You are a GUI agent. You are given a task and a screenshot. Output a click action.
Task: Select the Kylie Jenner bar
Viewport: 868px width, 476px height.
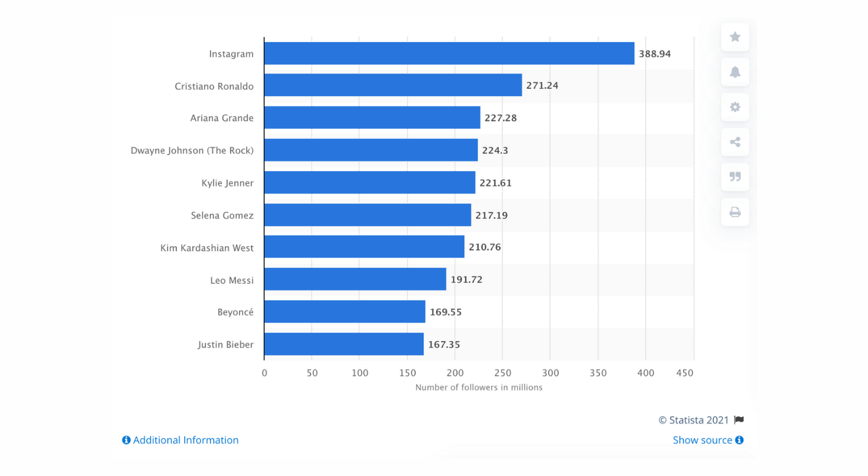[x=370, y=182]
